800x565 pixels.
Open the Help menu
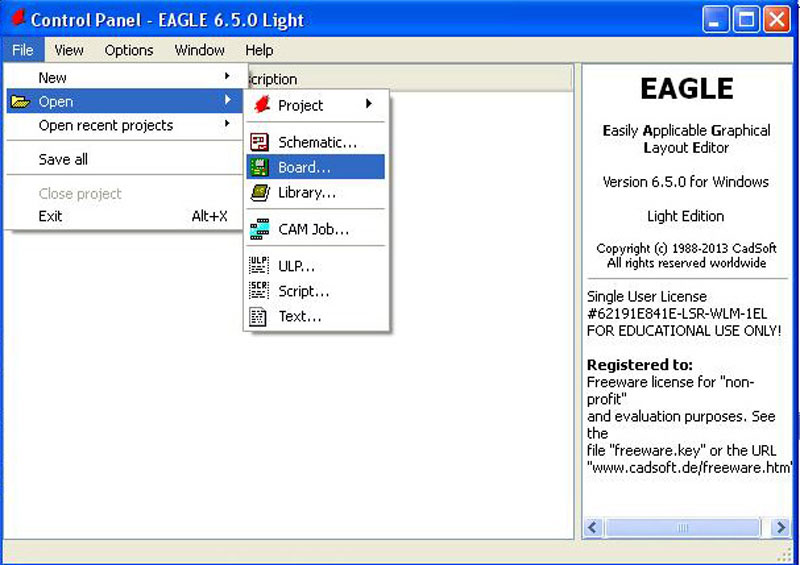click(259, 50)
